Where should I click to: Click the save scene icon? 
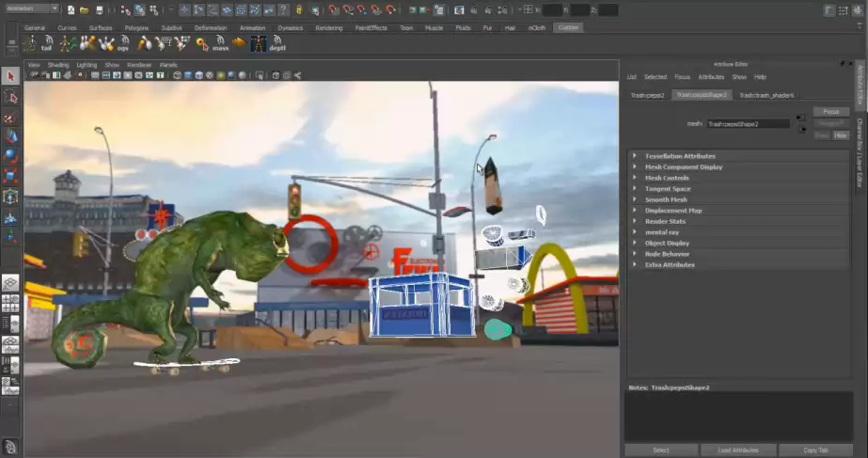[x=99, y=10]
